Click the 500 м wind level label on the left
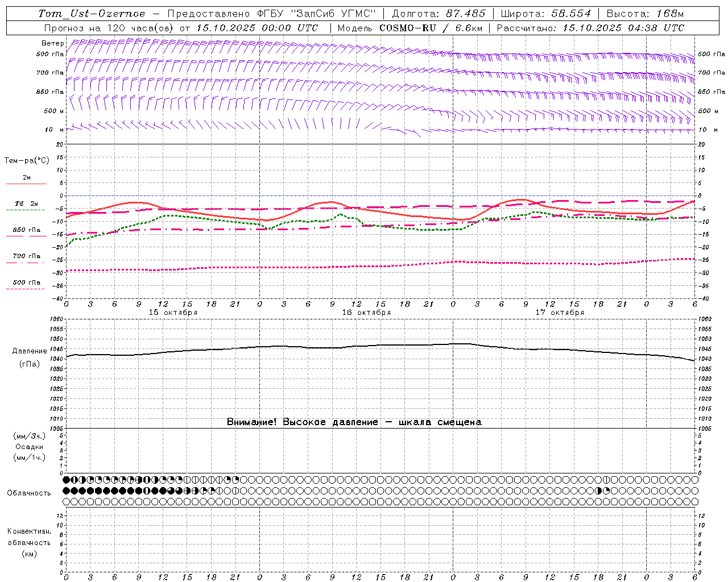 (54, 111)
